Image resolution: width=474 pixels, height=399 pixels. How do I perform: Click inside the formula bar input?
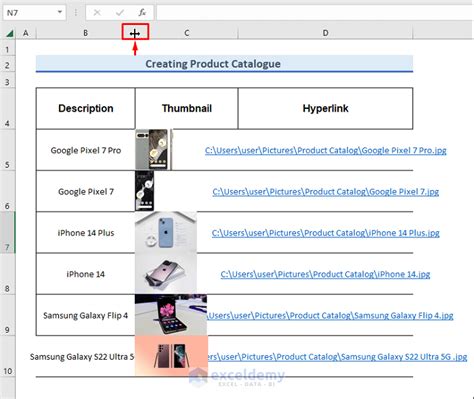pyautogui.click(x=315, y=13)
